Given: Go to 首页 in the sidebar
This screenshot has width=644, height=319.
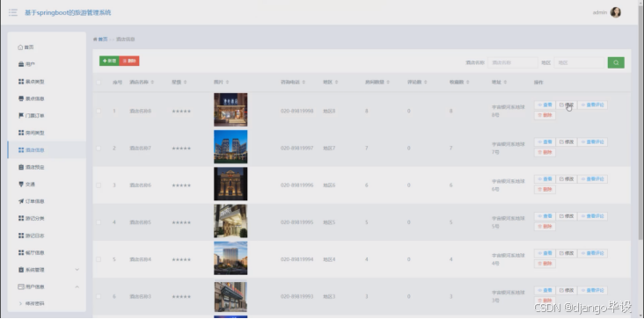Looking at the screenshot, I should pos(47,47).
